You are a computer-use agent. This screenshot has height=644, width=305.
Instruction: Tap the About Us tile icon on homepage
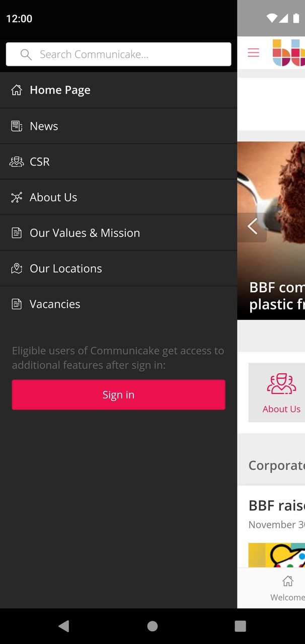tap(282, 384)
